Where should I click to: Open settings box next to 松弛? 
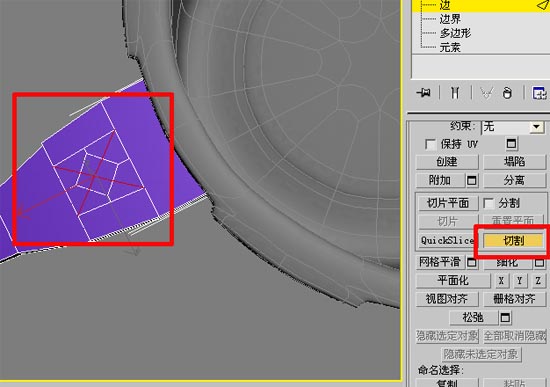(505, 318)
